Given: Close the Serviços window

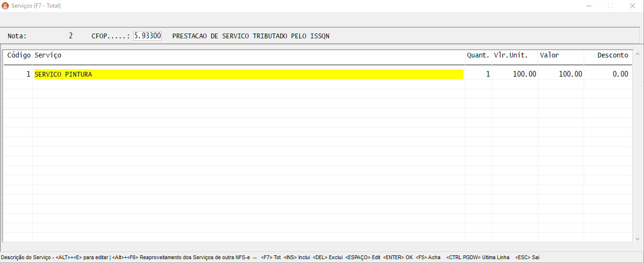Looking at the screenshot, I should point(633,6).
